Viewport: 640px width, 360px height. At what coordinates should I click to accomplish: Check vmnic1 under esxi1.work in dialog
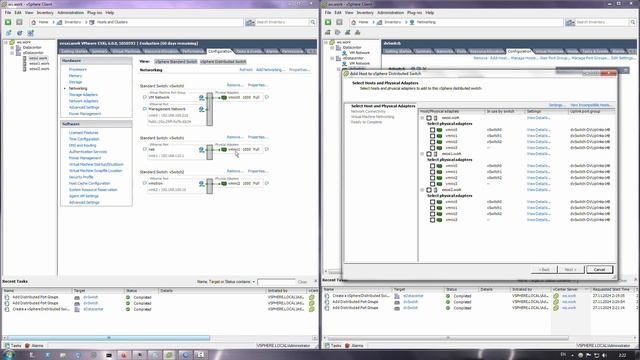[x=432, y=172]
